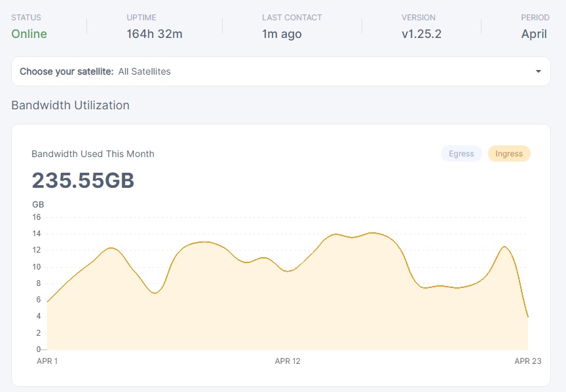Click the 235.55GB bandwidth total
The image size is (566, 392).
(x=83, y=181)
